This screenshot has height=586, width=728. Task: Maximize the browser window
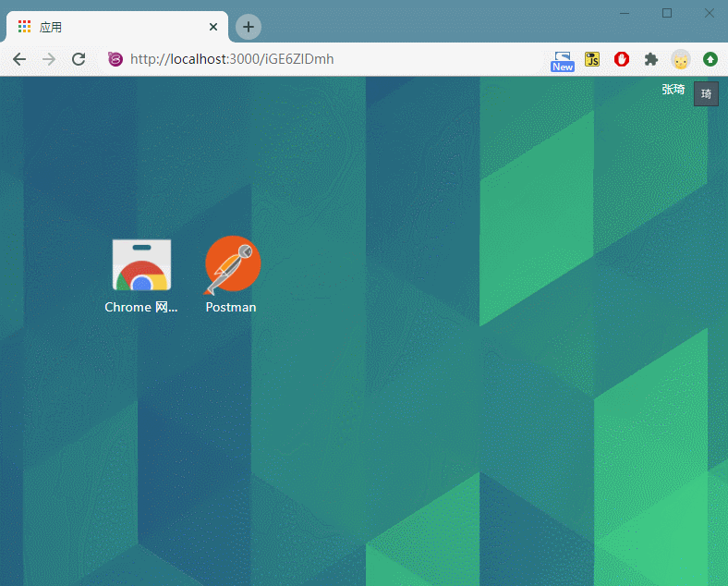(x=667, y=14)
